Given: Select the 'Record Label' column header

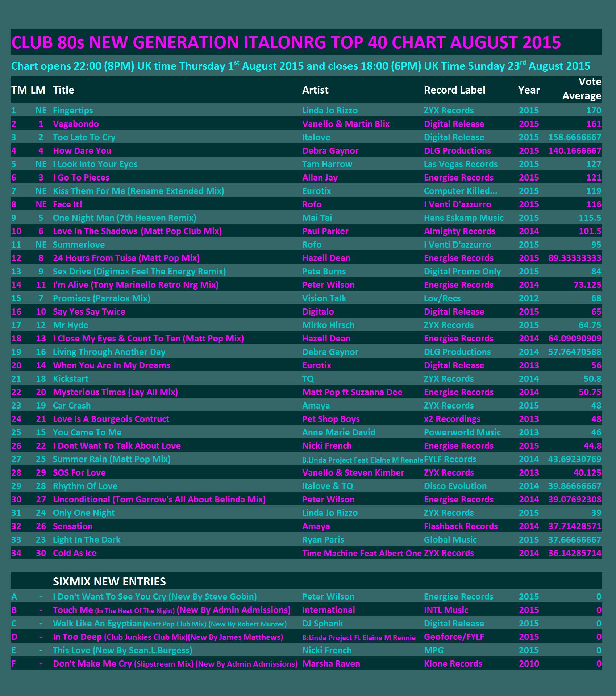Looking at the screenshot, I should coord(454,90).
